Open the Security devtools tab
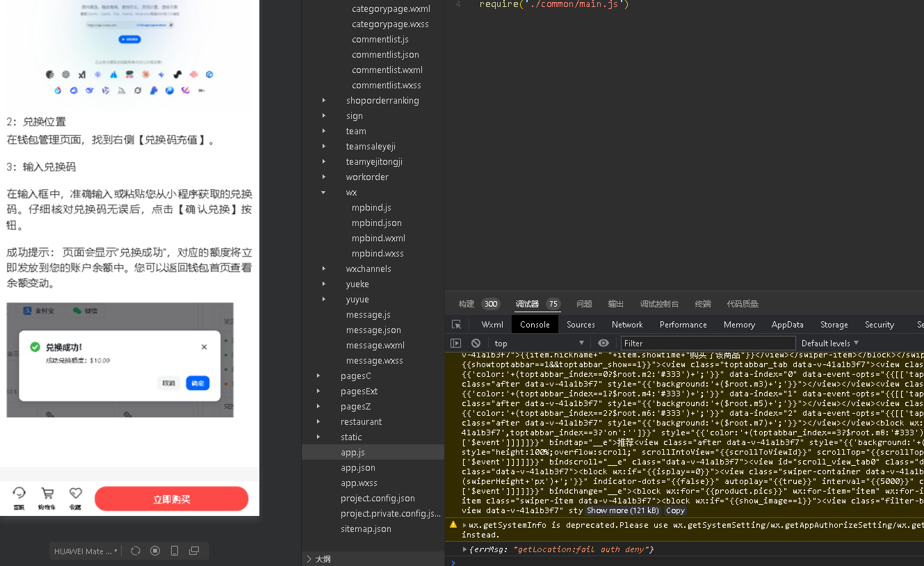Viewport: 924px width, 566px height. (x=879, y=325)
